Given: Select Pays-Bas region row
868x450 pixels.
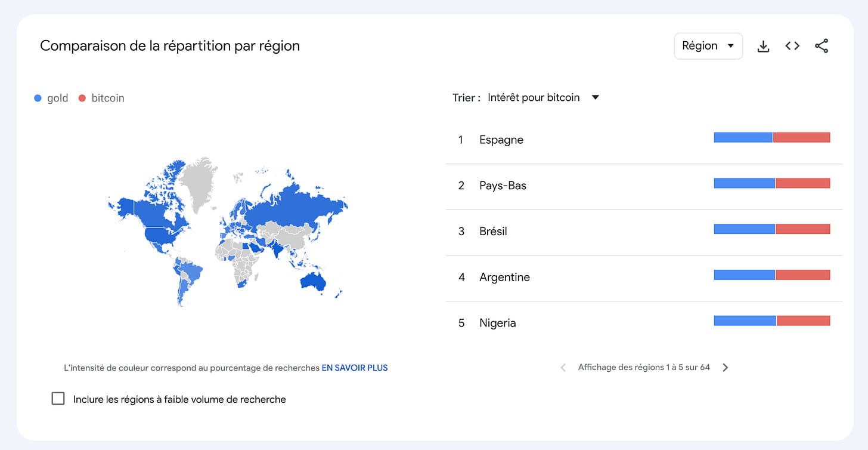Looking at the screenshot, I should tap(503, 186).
